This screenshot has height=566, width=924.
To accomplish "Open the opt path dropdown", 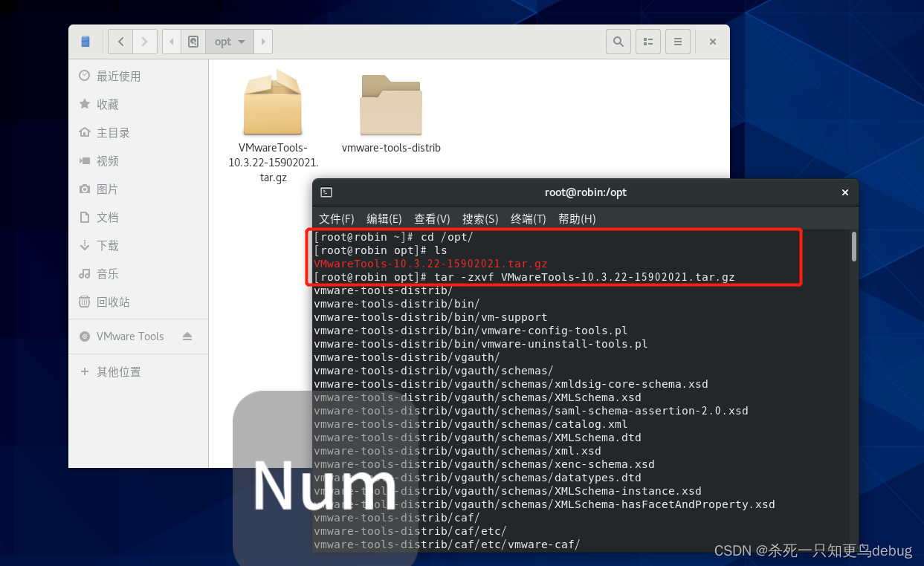I will tap(230, 42).
